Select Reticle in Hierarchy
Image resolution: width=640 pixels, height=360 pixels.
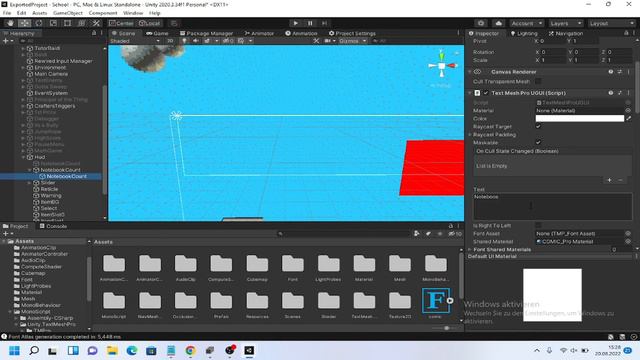pos(49,189)
